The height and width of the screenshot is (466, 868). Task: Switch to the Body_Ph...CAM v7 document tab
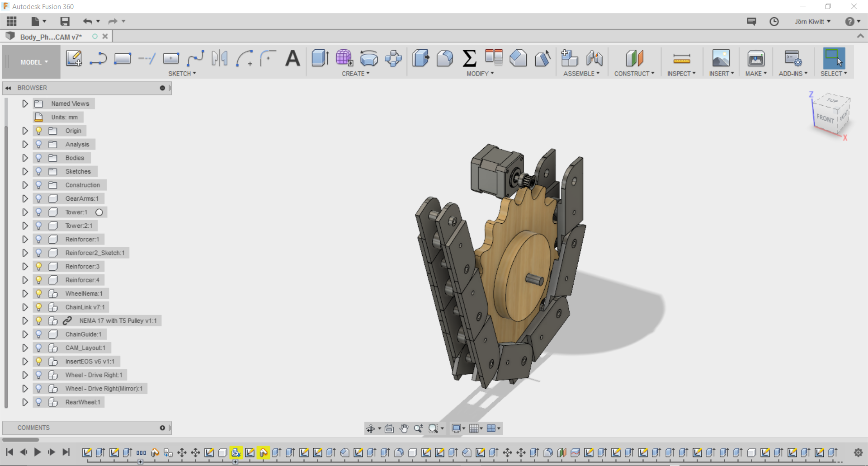51,37
